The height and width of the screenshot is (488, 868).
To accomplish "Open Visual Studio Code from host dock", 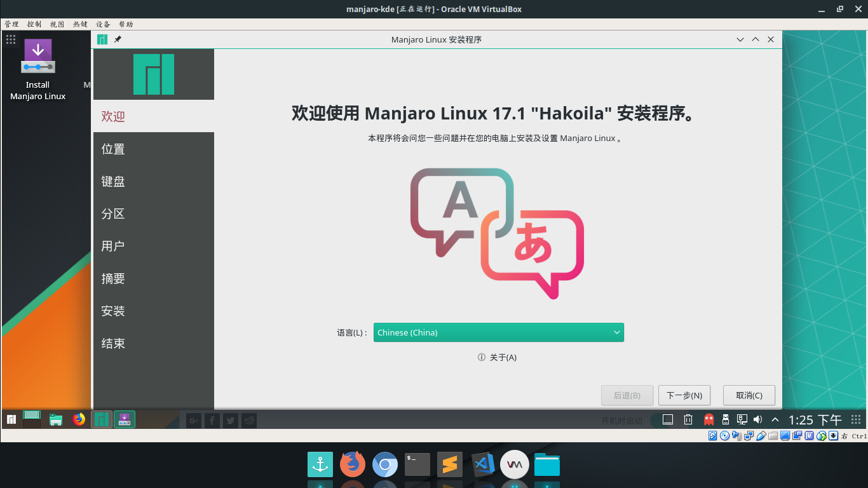I will click(483, 464).
